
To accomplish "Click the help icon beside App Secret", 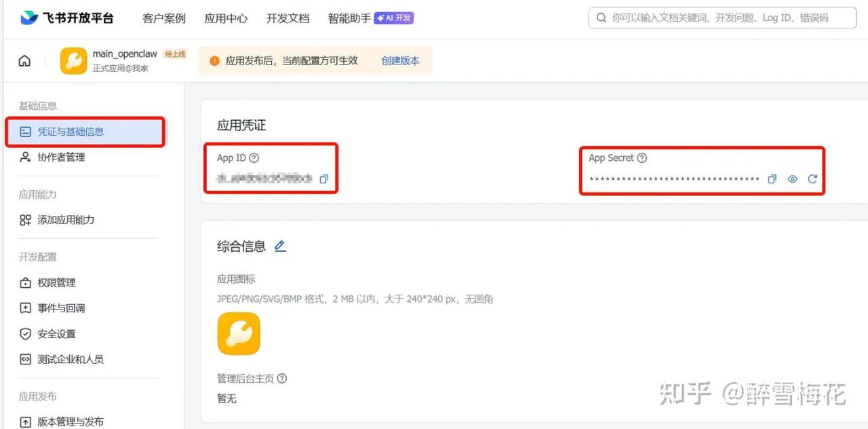I will (x=642, y=158).
